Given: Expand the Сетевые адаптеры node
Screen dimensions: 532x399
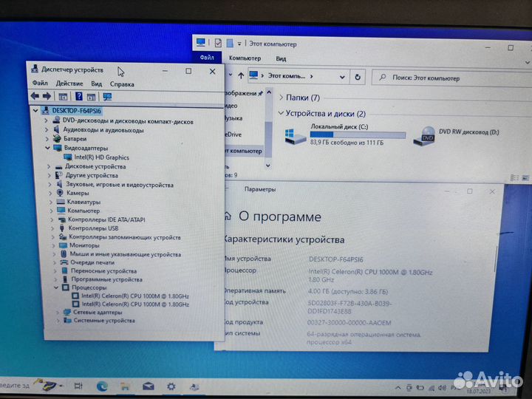Looking at the screenshot, I should point(58,312).
